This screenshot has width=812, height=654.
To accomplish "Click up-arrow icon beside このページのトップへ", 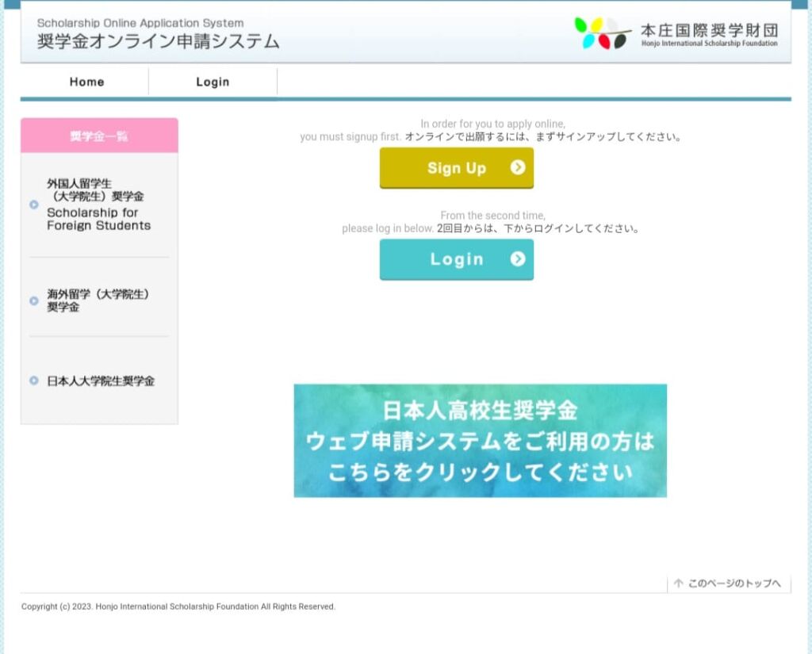I will coord(679,583).
